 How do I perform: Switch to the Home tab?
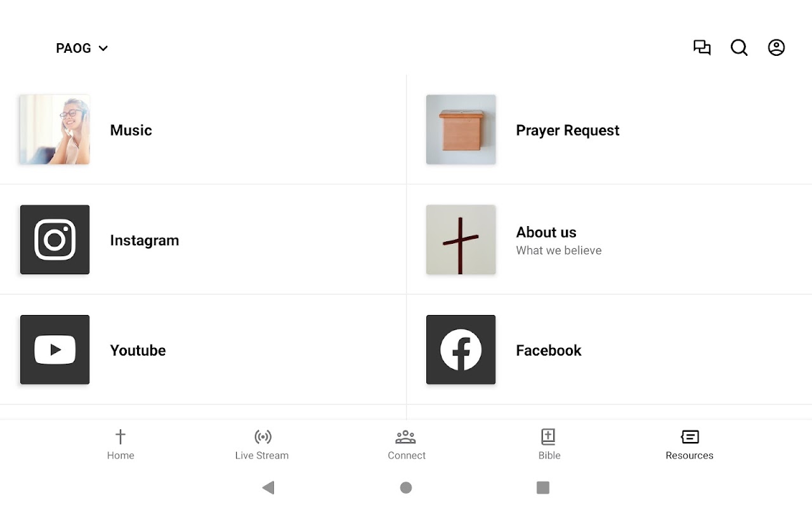click(121, 444)
